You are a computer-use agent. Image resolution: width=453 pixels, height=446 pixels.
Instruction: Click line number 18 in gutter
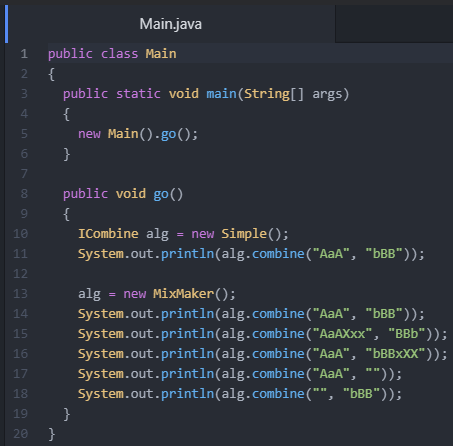click(x=20, y=394)
